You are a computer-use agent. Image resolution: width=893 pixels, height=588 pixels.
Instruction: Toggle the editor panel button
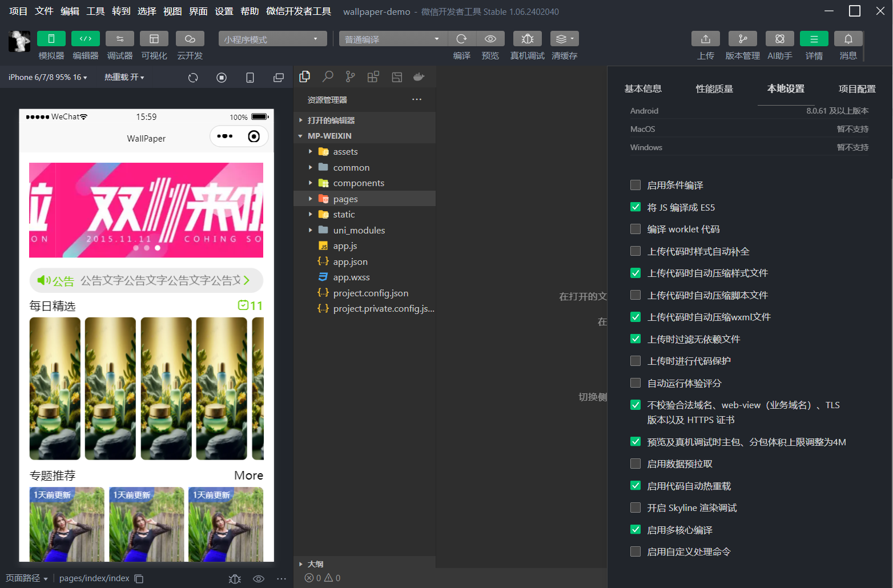(86, 39)
